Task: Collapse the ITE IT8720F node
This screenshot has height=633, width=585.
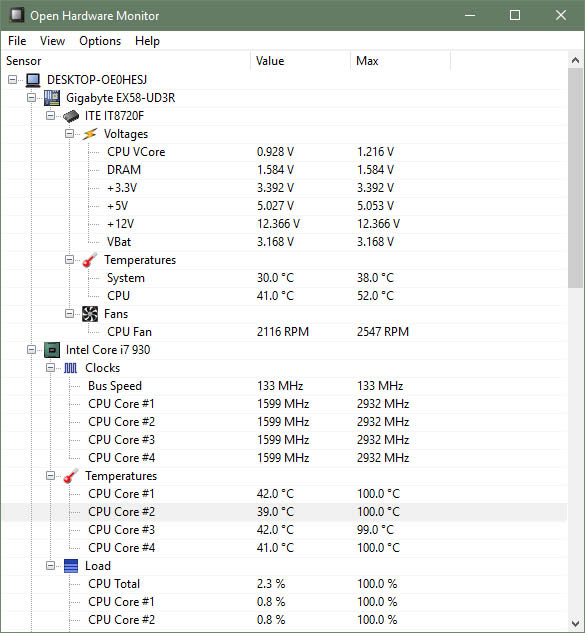Action: point(50,116)
